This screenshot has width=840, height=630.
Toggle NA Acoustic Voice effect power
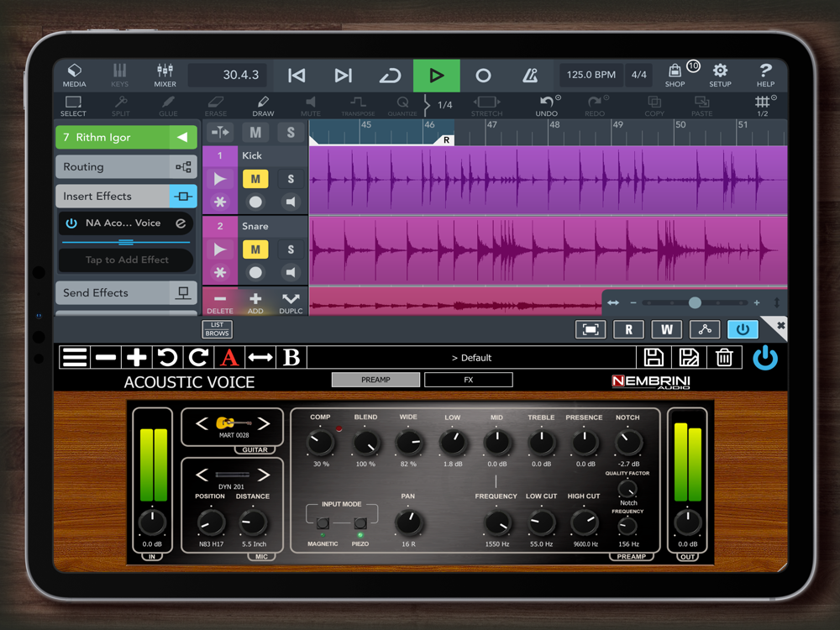(71, 223)
